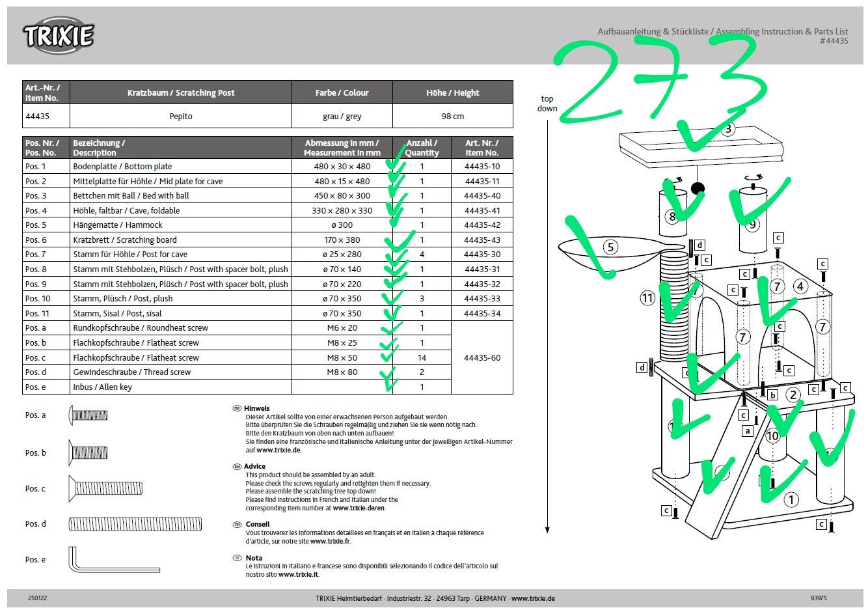The height and width of the screenshot is (610, 868).
Task: Select item number '44435-10'
Action: pos(482,167)
